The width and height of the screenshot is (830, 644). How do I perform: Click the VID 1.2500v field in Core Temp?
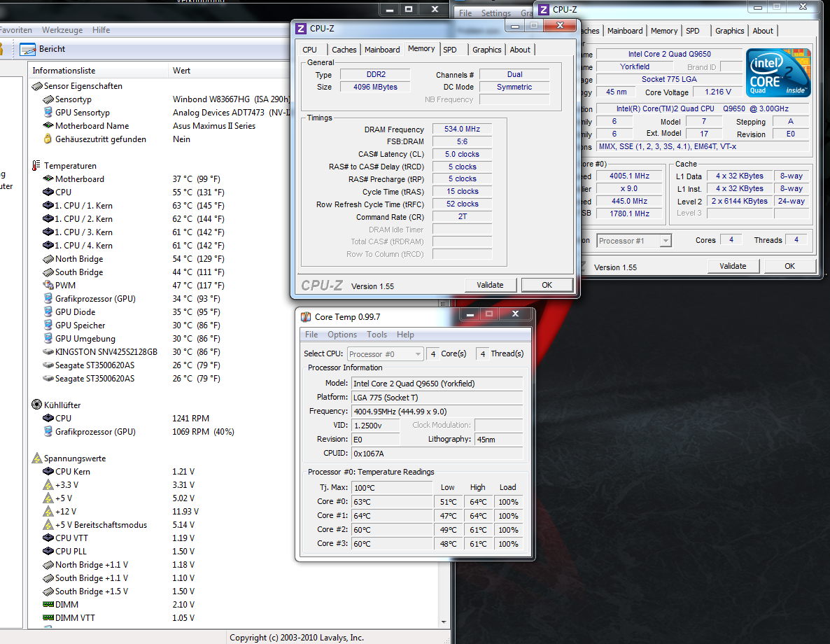(375, 426)
